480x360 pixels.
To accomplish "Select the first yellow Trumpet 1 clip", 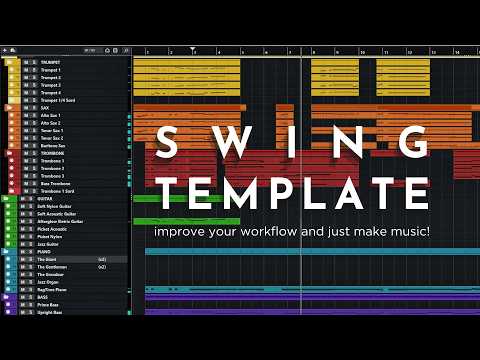I will (187, 70).
